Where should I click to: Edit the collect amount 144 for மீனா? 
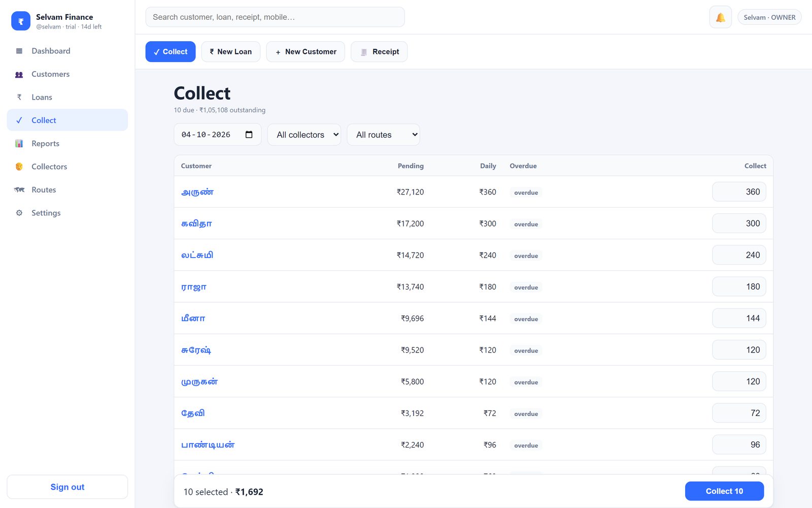click(739, 318)
